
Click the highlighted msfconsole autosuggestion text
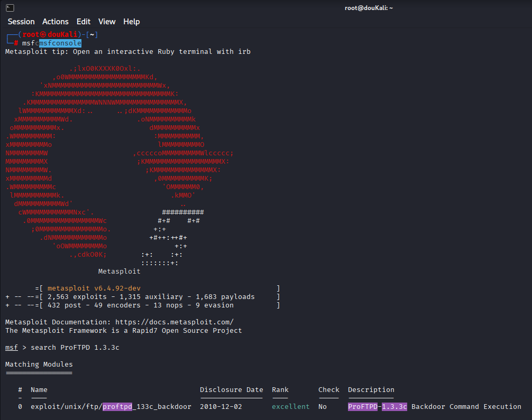[x=60, y=43]
